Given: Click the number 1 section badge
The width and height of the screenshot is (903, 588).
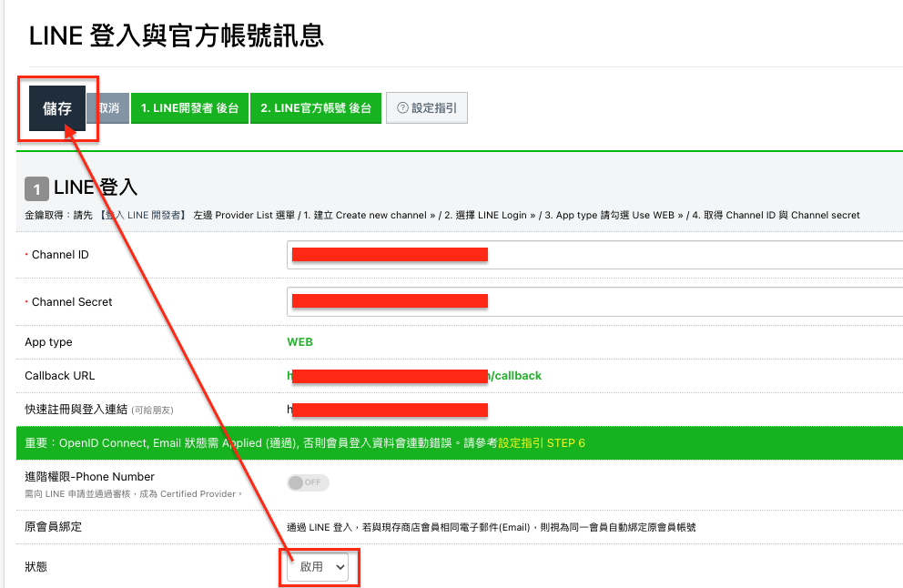Looking at the screenshot, I should click(36, 189).
